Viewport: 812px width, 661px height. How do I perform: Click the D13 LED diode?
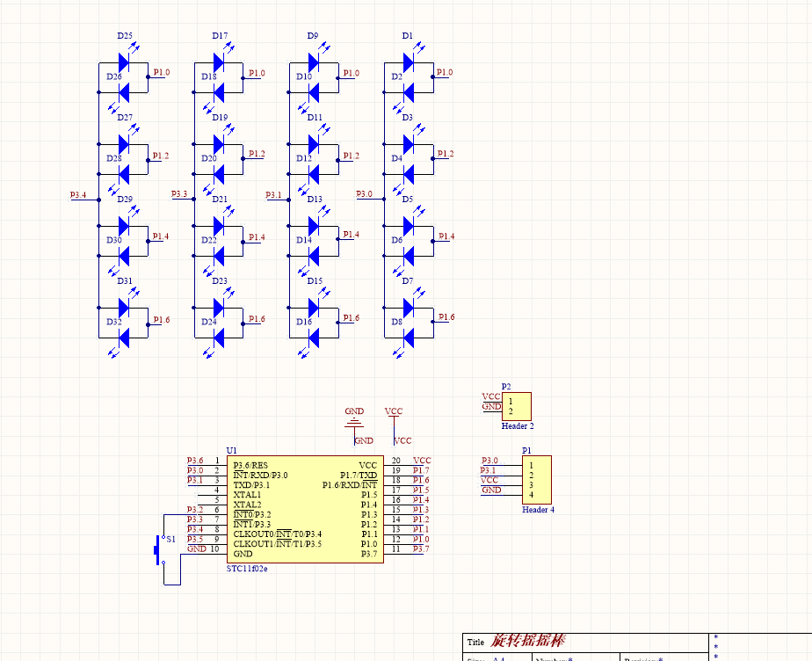point(314,226)
